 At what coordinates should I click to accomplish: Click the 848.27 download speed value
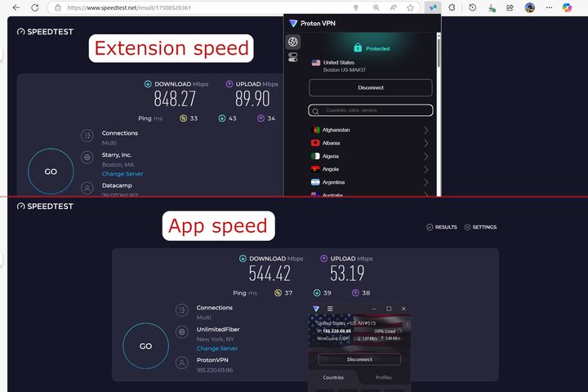[x=175, y=99]
